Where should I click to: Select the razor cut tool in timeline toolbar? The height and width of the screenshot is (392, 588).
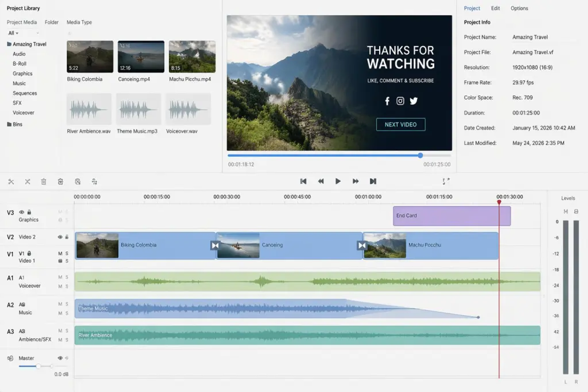pyautogui.click(x=11, y=181)
